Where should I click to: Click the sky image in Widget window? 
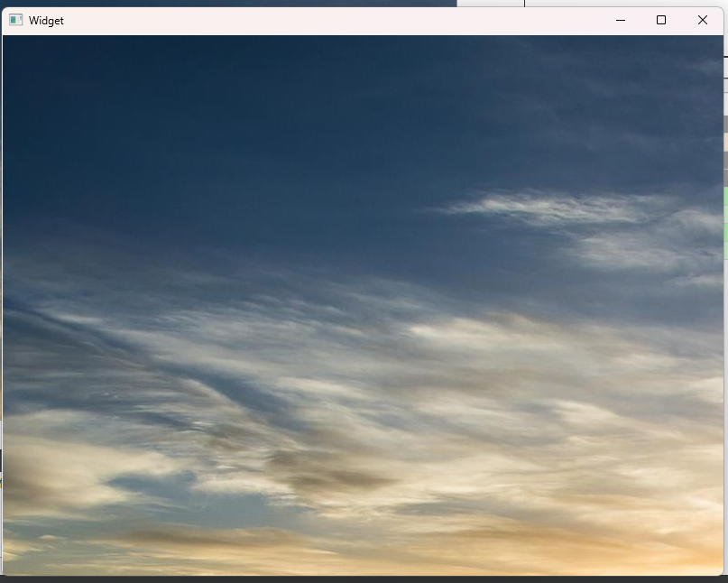pos(363,305)
